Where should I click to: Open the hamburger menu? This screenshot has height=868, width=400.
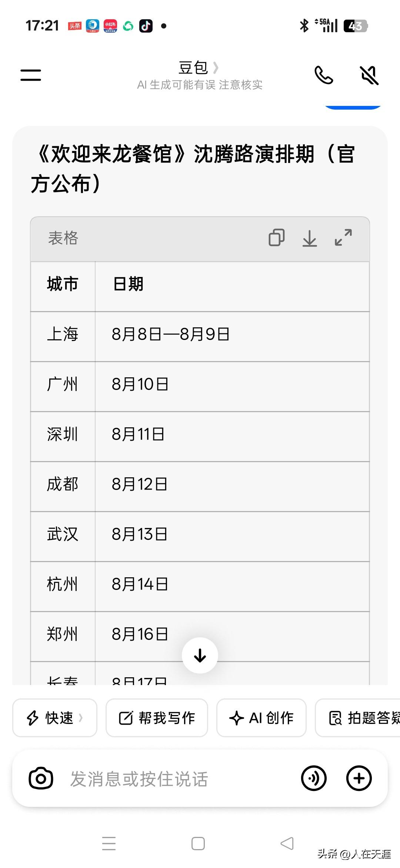point(31,75)
